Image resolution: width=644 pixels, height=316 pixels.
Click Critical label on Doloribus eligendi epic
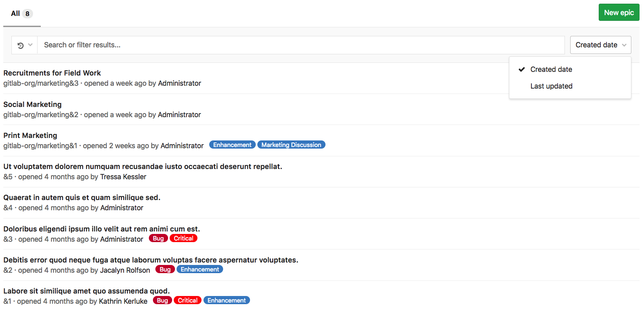coord(183,238)
